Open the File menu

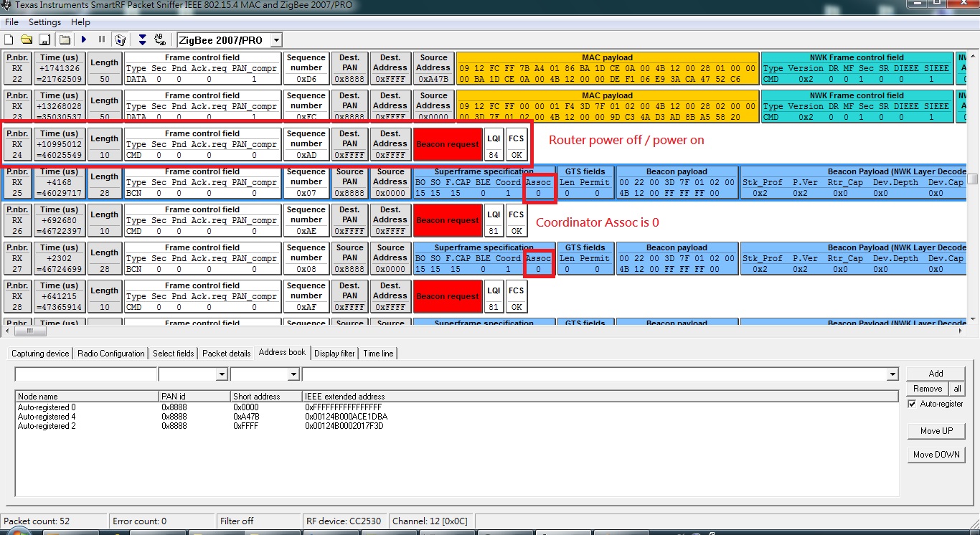(x=11, y=22)
